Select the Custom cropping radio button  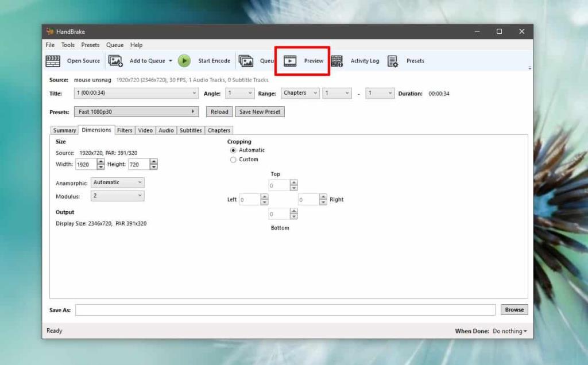coord(233,159)
